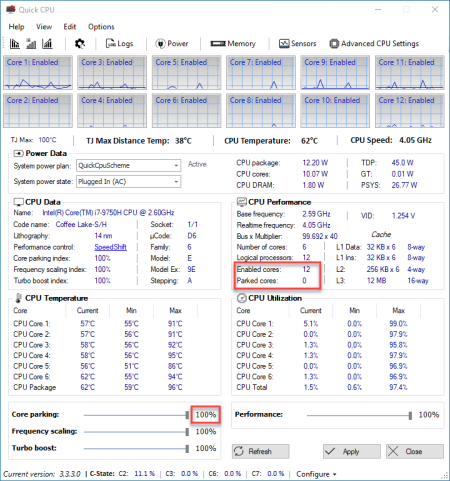This screenshot has width=450, height=481.
Task: Open settings via the gear icon
Action: point(80,44)
